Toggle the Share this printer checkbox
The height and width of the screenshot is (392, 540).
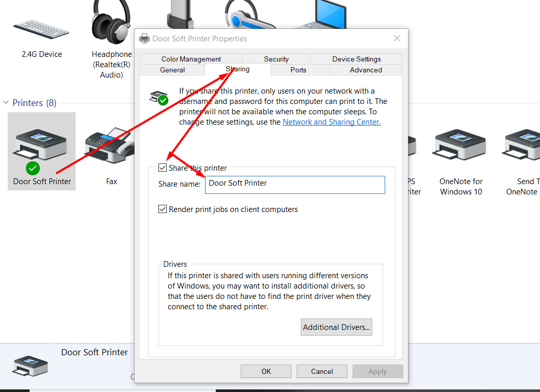tap(163, 168)
